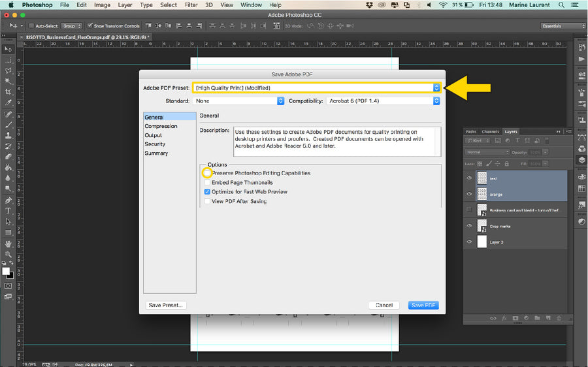The image size is (588, 367).
Task: Select the Horizontal Type tool
Action: [x=8, y=211]
